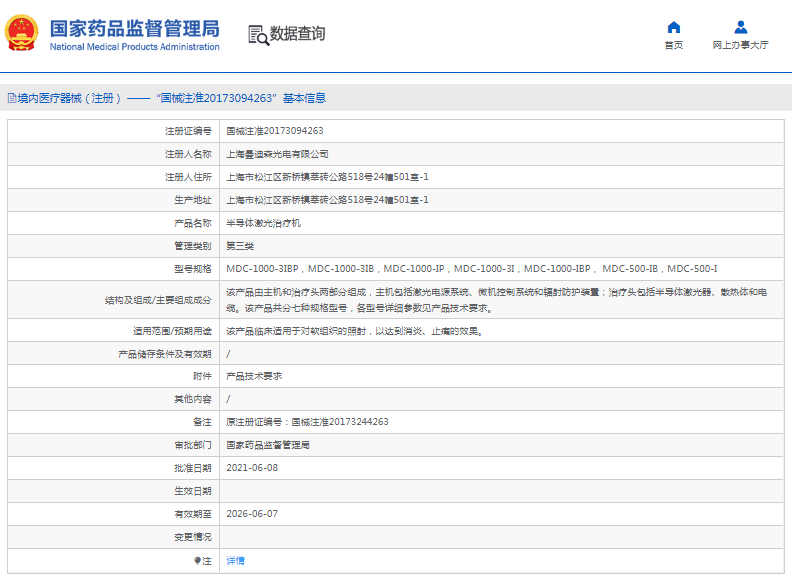Click 境内医疗器械（注册） breadcrumb text
792x577 pixels.
69,98
